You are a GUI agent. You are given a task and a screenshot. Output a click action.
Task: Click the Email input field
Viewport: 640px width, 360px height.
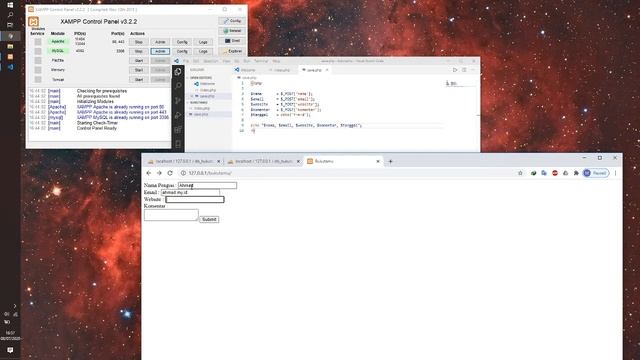tap(190, 192)
